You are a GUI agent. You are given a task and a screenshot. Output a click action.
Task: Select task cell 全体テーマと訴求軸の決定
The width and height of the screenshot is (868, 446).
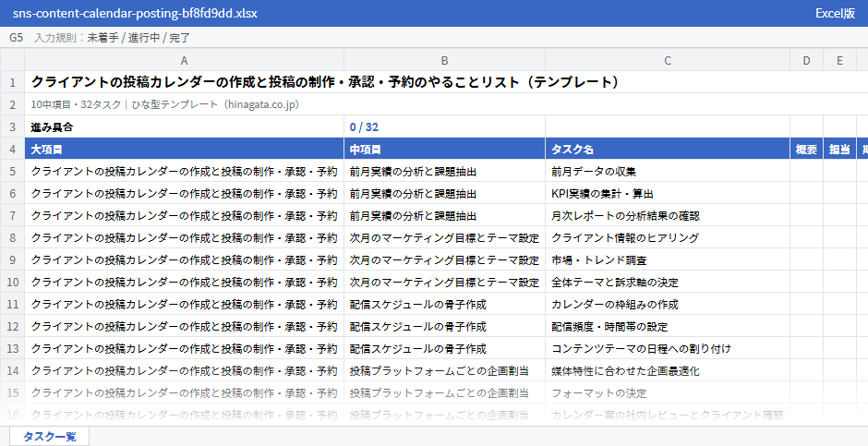pyautogui.click(x=668, y=282)
